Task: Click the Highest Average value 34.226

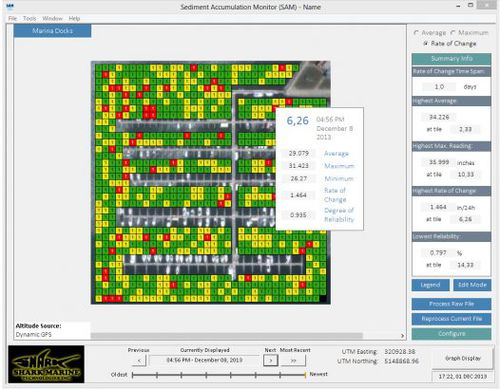Action: [439, 117]
